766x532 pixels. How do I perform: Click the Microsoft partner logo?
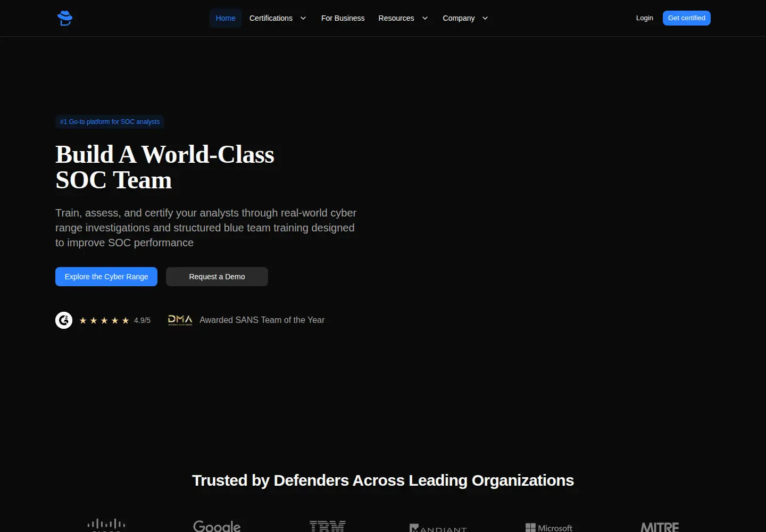tap(549, 527)
